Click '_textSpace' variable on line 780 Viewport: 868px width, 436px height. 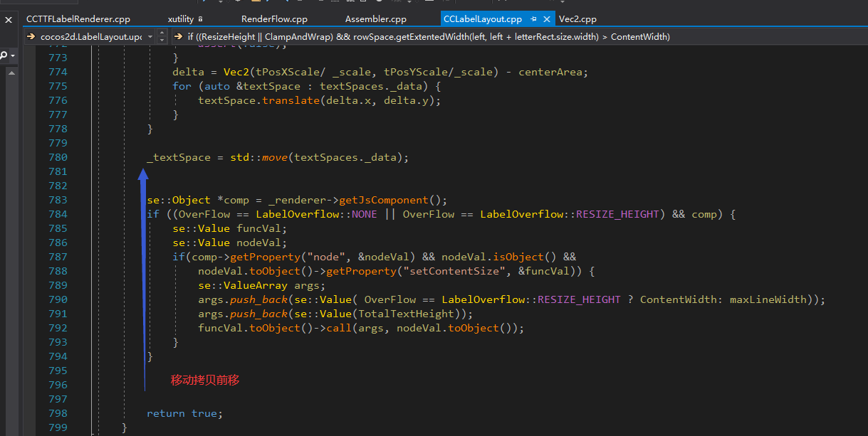click(179, 157)
